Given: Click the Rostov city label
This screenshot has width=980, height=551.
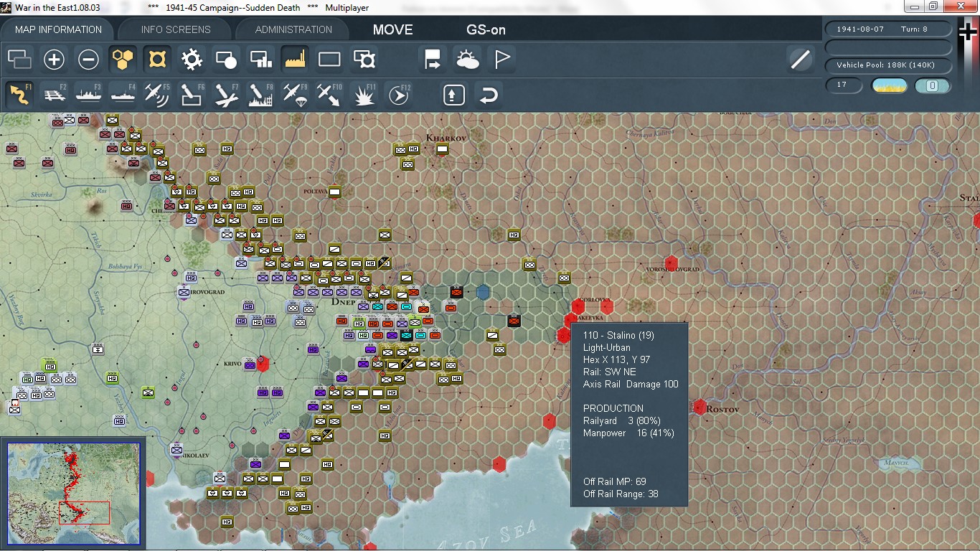Looking at the screenshot, I should coord(722,409).
